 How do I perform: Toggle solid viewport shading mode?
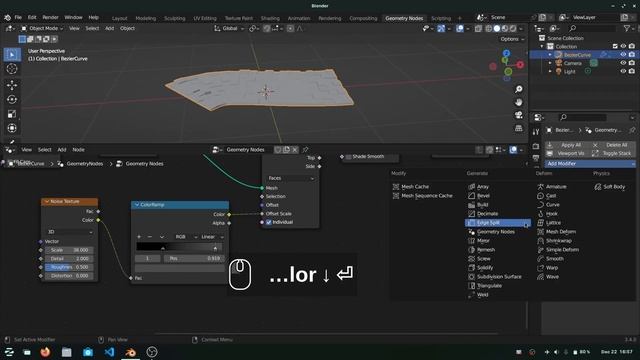tap(497, 29)
